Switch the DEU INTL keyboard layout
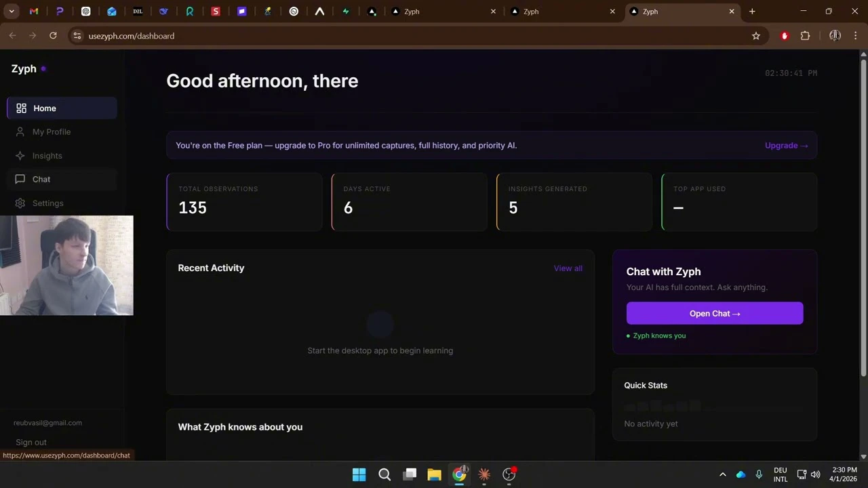 click(780, 474)
